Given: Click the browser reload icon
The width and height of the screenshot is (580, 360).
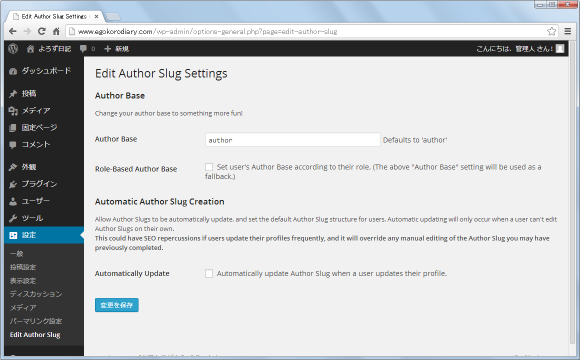Looking at the screenshot, I should [42, 31].
